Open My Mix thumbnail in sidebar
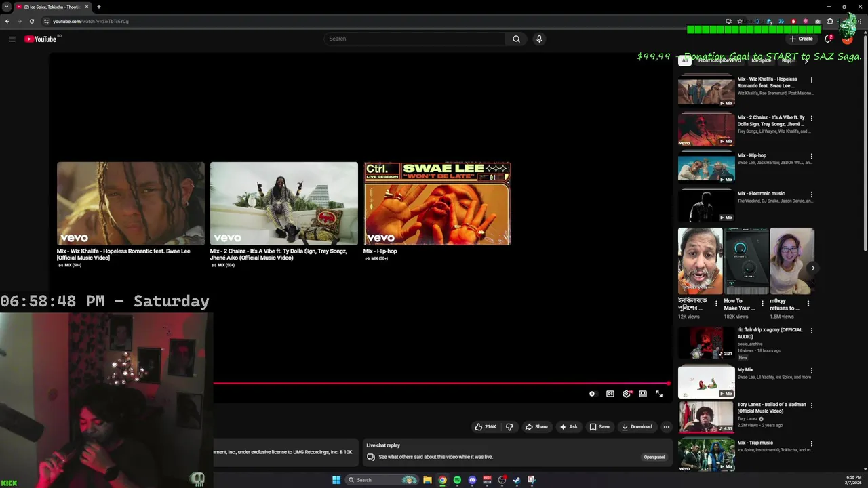This screenshot has height=488, width=868. (x=706, y=382)
